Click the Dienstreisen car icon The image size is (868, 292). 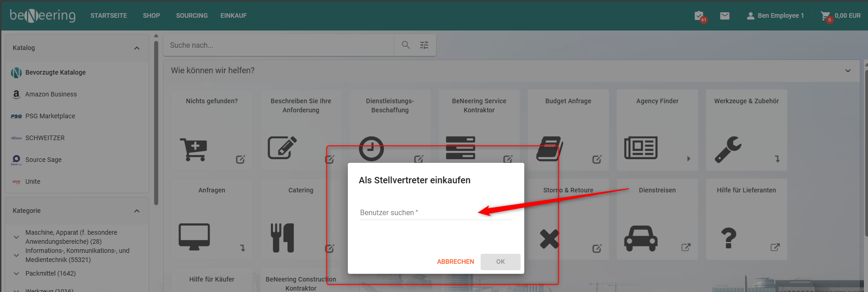coord(641,238)
